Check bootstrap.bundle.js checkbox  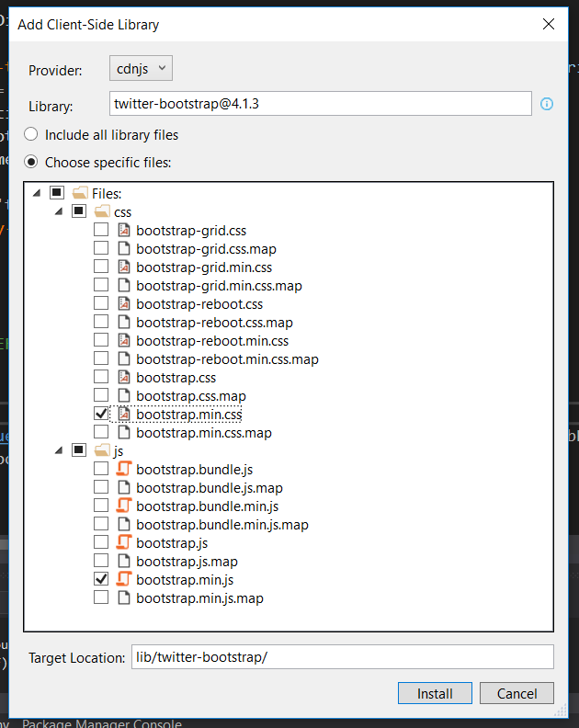[x=101, y=469]
